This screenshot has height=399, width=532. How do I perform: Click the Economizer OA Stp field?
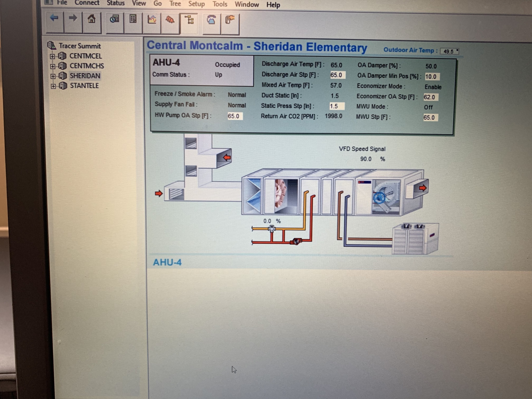click(430, 97)
